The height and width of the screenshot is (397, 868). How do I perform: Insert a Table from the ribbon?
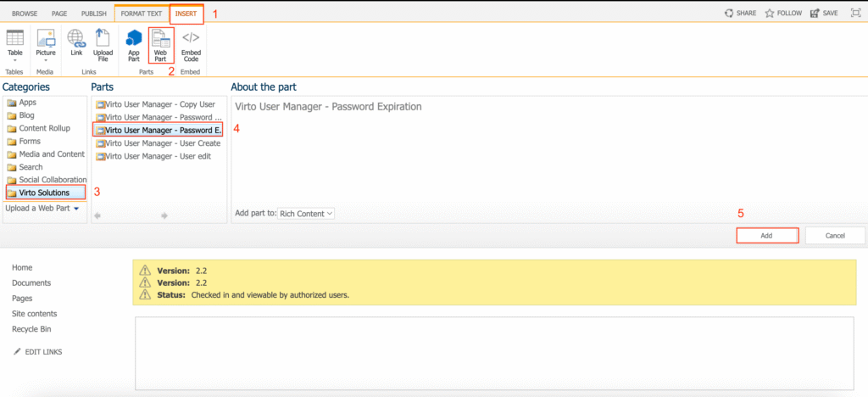15,43
